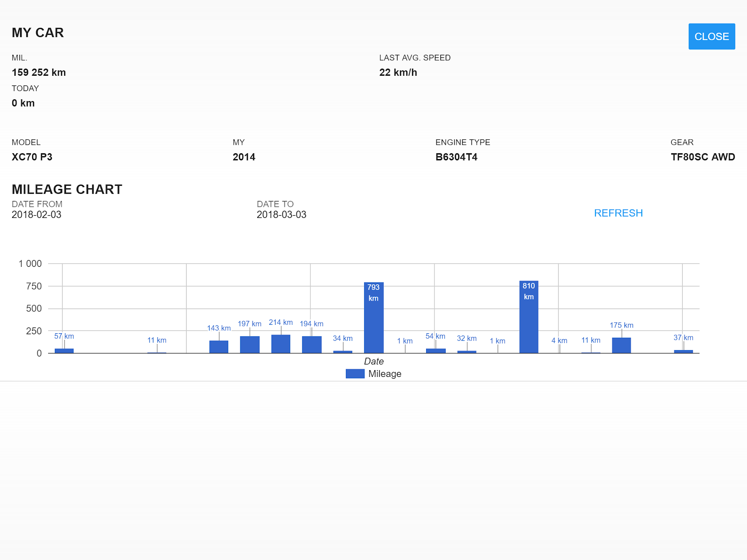Viewport: 747px width, 560px height.
Task: Click the Mileage legend label
Action: click(x=385, y=374)
